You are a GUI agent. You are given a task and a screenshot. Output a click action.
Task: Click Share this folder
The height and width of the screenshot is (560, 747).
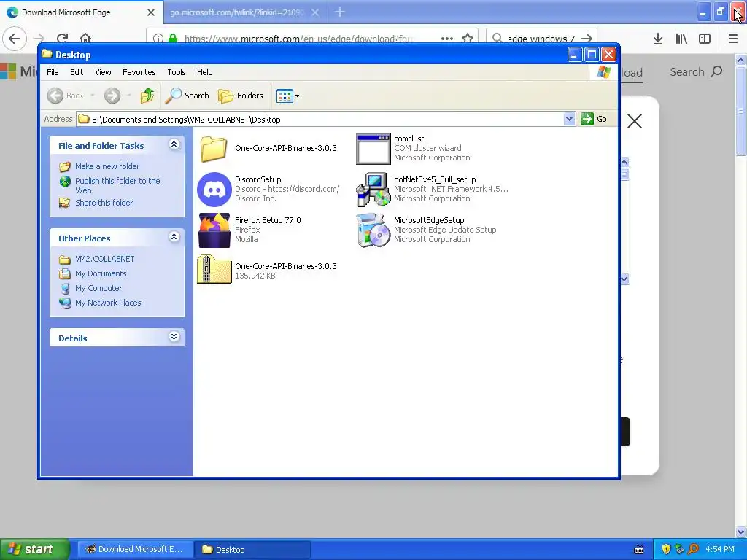click(x=104, y=203)
